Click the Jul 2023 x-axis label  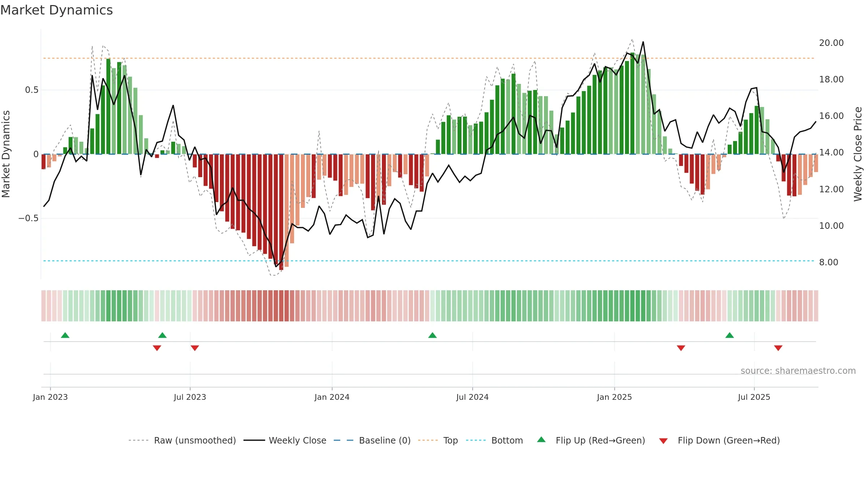[x=190, y=397]
